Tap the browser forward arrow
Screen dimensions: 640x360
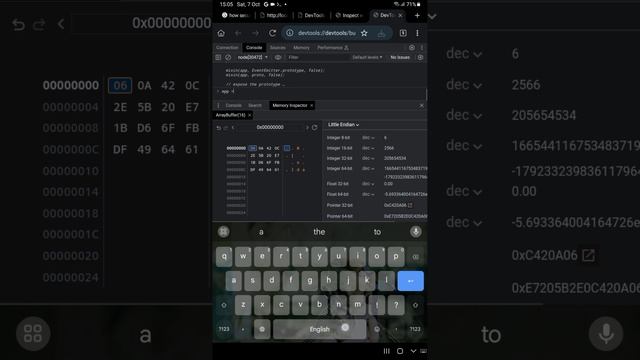255,33
